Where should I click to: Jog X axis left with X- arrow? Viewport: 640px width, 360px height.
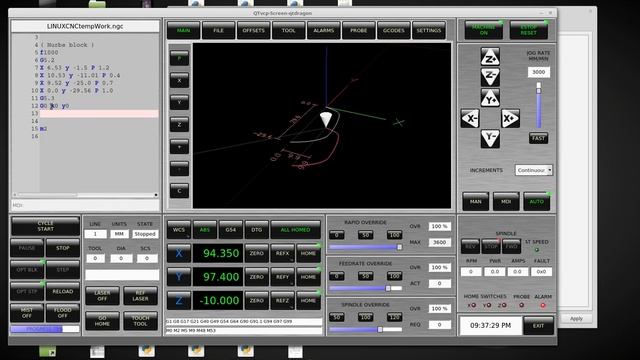[x=470, y=118]
